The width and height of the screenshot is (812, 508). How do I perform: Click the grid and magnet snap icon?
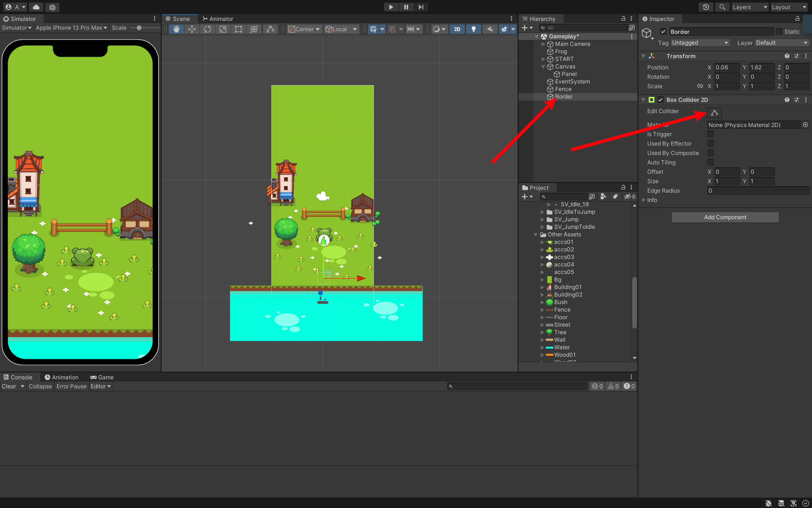pyautogui.click(x=392, y=29)
